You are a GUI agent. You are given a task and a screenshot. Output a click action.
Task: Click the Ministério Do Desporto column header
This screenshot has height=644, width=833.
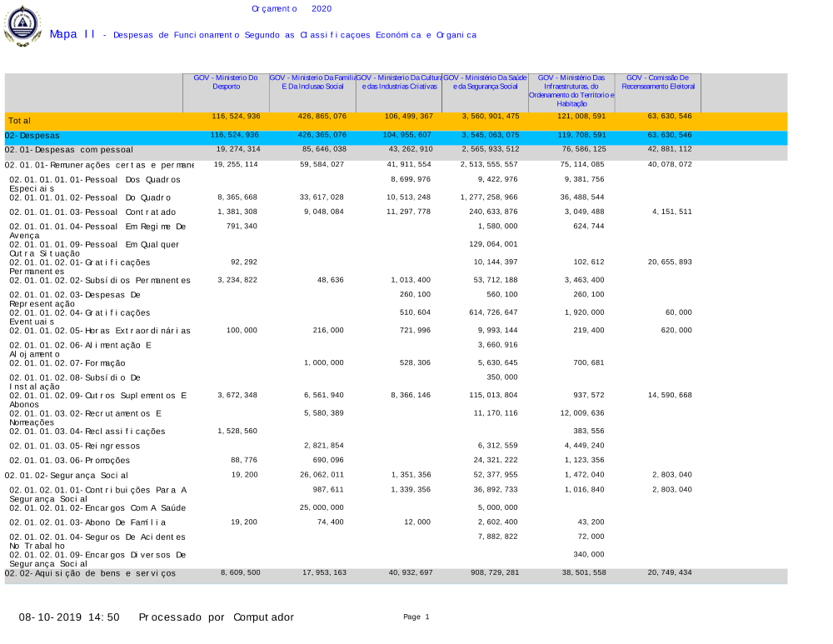pyautogui.click(x=226, y=82)
